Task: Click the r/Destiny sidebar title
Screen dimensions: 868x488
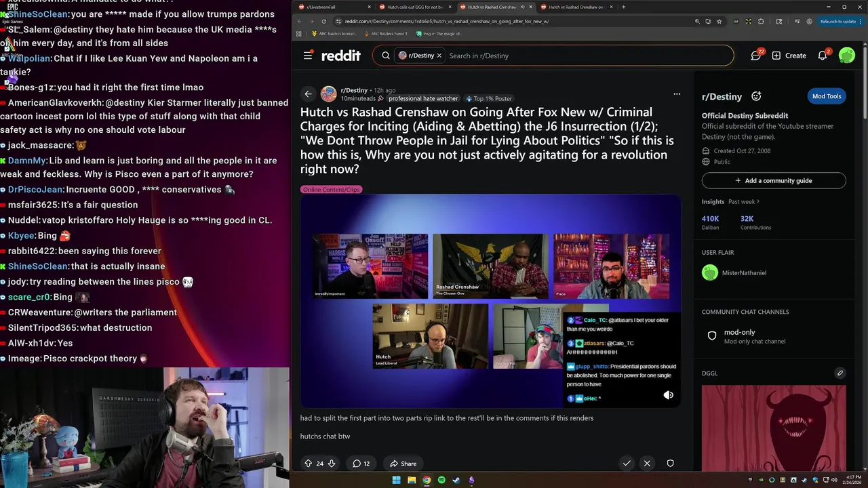Action: tap(722, 96)
